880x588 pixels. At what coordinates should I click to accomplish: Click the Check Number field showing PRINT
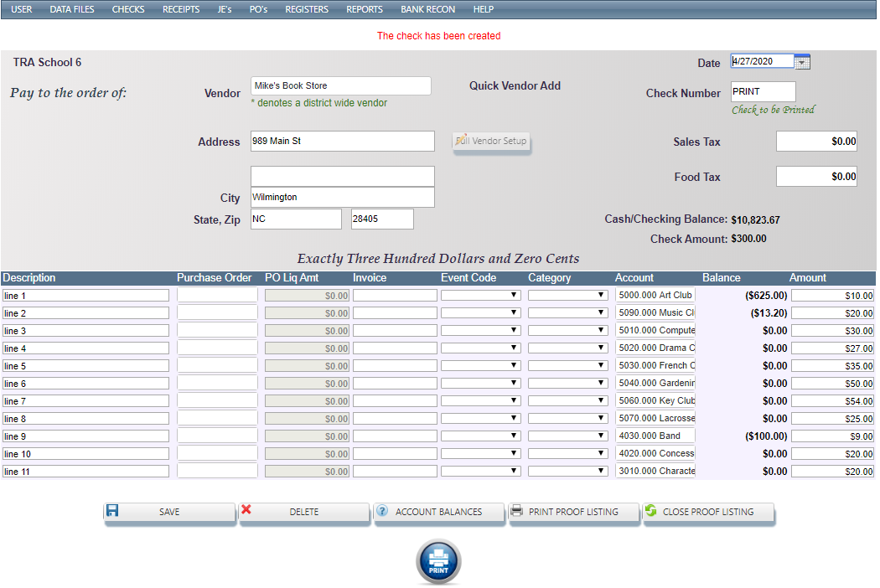point(764,91)
